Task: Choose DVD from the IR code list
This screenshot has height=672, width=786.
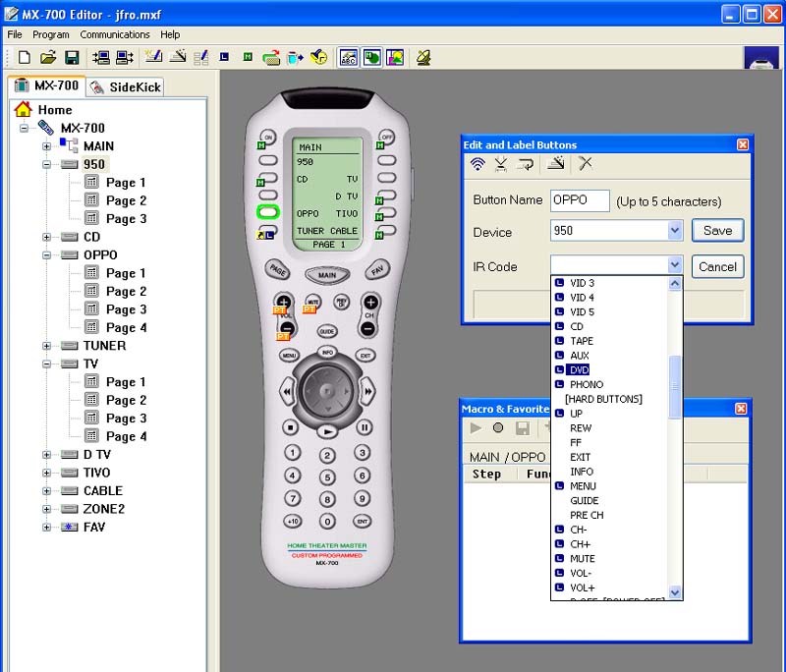Action: 579,369
